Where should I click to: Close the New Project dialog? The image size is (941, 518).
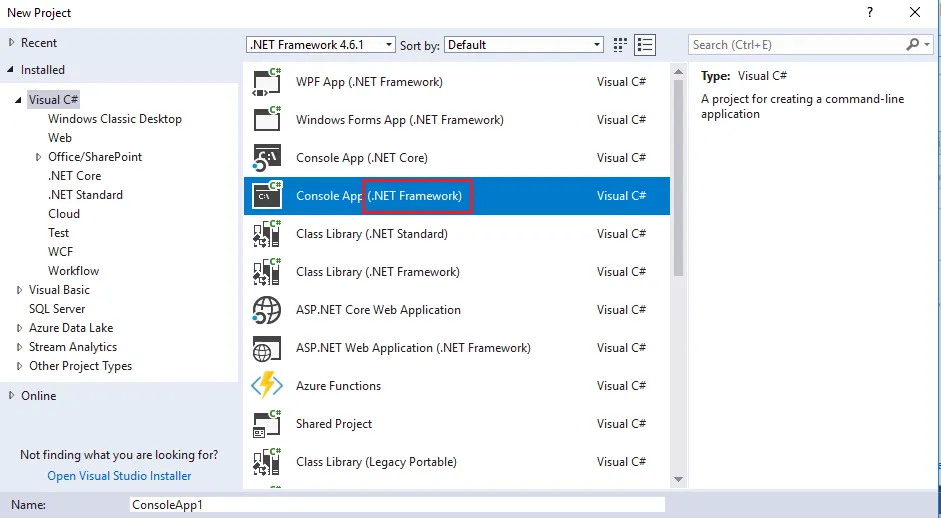[915, 13]
